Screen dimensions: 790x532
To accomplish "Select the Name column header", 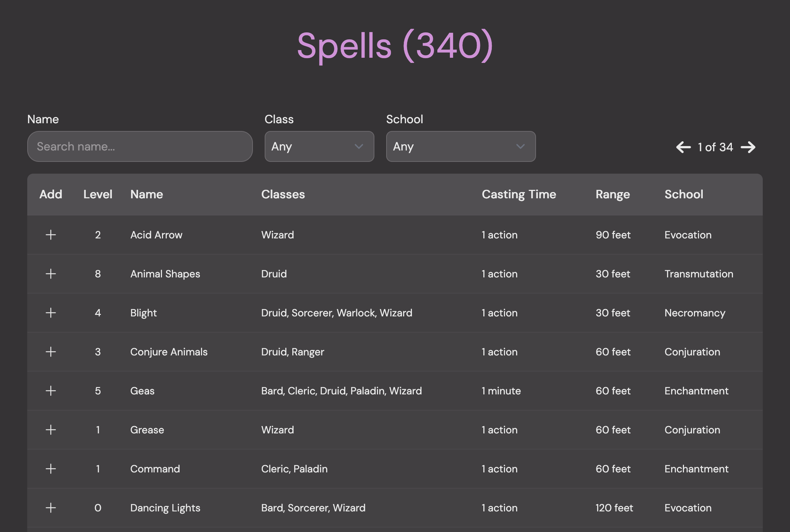I will click(x=146, y=194).
